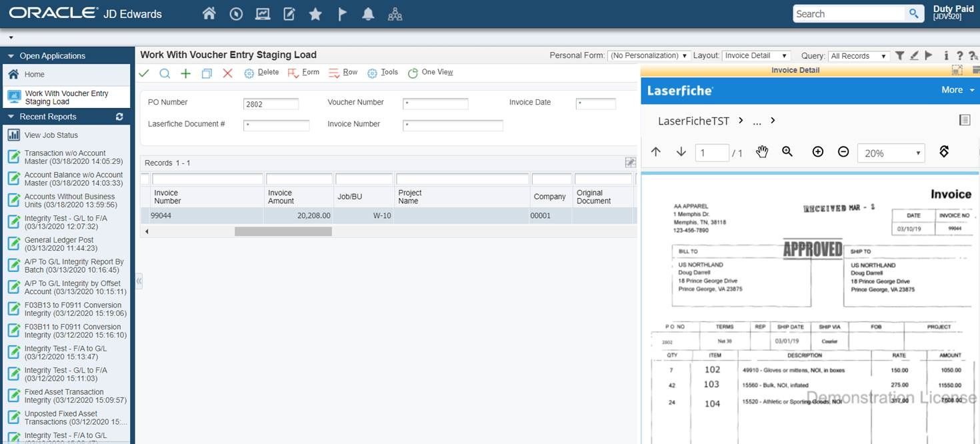Click the Invoice Date input field
The image size is (980, 444).
[x=595, y=104]
